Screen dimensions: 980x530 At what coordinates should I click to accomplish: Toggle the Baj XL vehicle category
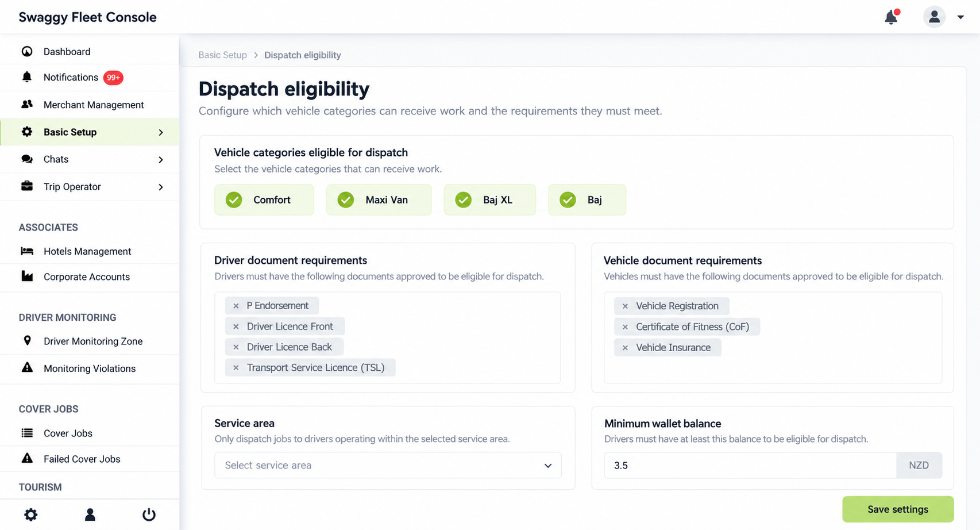coord(490,200)
